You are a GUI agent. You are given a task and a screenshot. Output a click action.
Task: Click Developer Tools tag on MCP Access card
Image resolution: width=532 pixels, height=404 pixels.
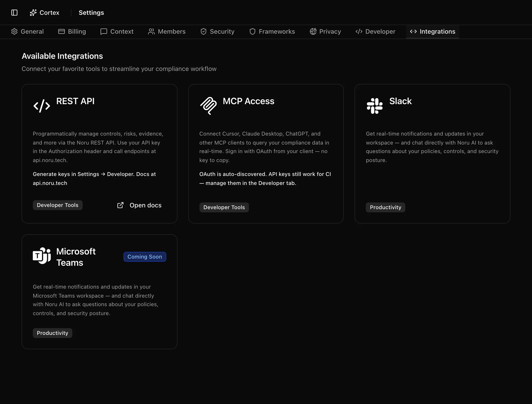tap(224, 207)
